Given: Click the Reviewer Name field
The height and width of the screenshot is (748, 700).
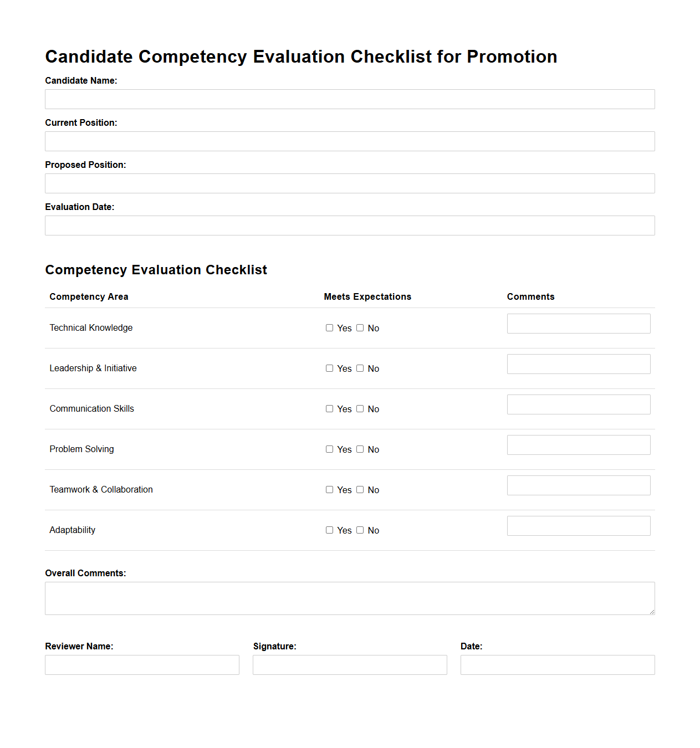Looking at the screenshot, I should click(142, 664).
